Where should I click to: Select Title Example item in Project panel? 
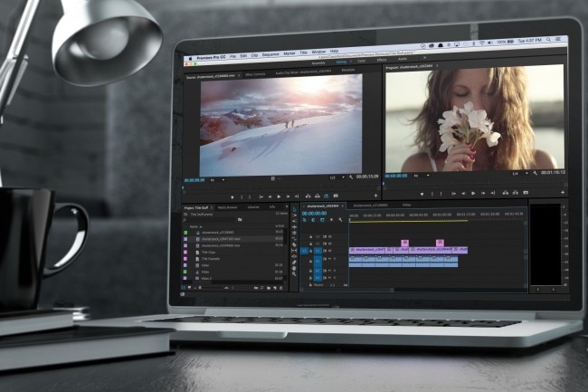pos(211,259)
